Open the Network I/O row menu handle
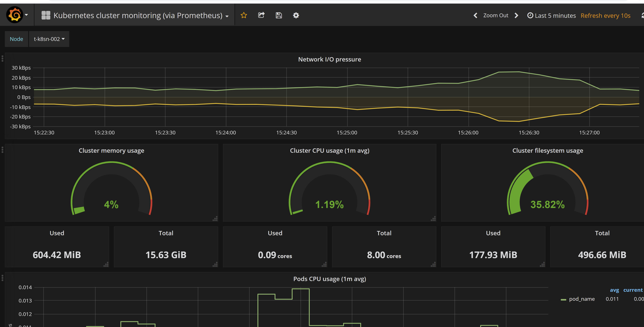The image size is (644, 327). [x=2, y=59]
